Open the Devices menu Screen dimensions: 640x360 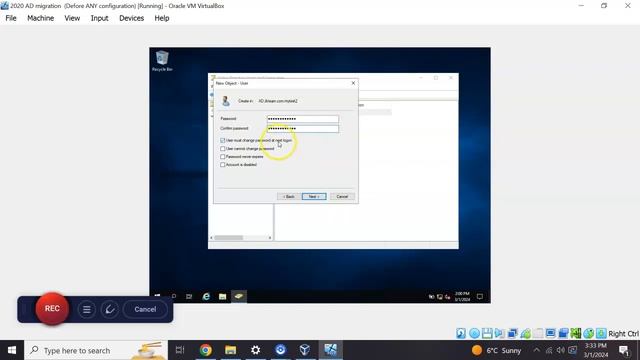(x=131, y=18)
